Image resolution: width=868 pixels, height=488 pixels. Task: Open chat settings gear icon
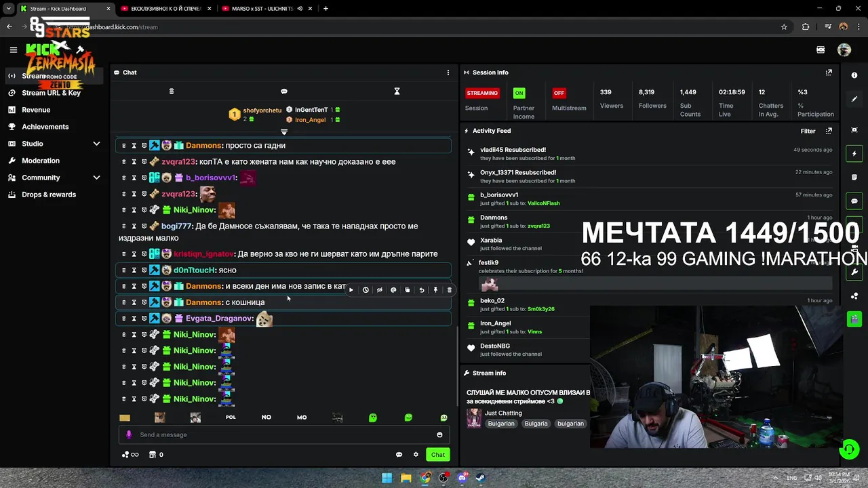click(x=416, y=455)
